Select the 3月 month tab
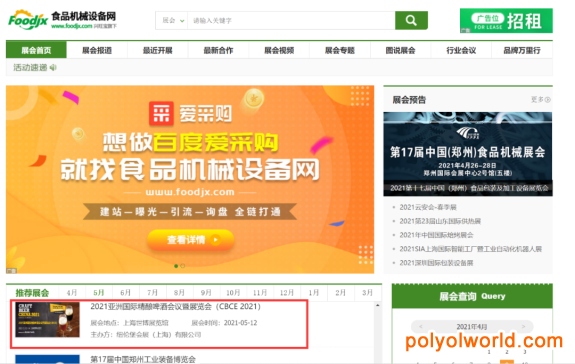The width and height of the screenshot is (575, 364). tap(367, 293)
